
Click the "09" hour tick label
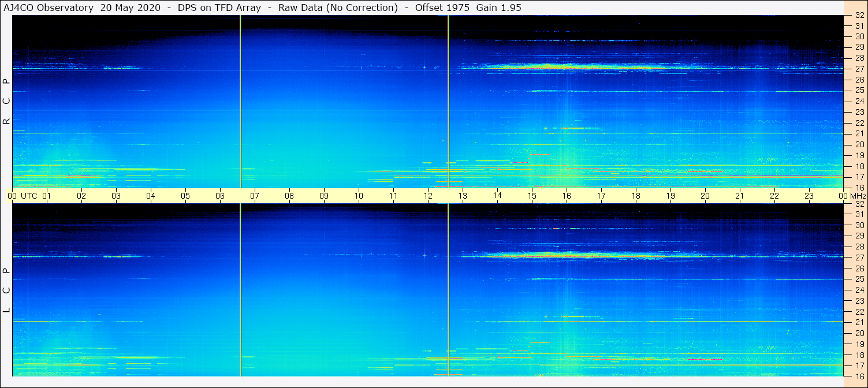(324, 196)
